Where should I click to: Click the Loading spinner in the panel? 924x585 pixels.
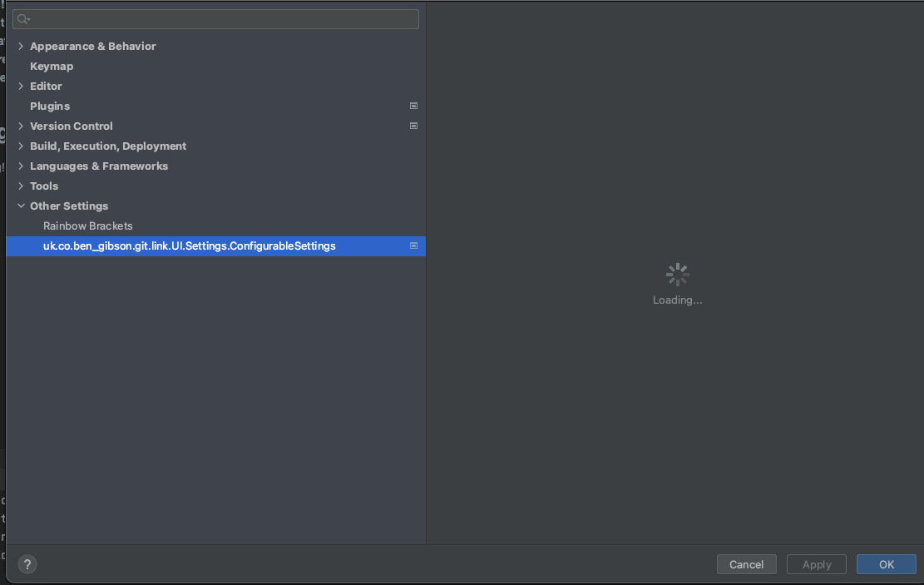pyautogui.click(x=677, y=275)
